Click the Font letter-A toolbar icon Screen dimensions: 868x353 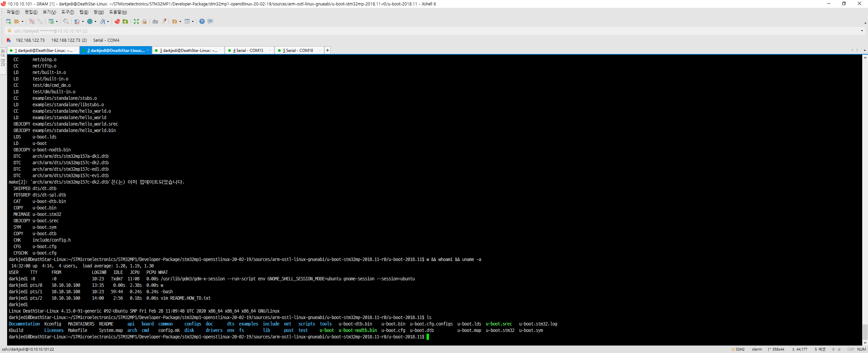coord(102,21)
